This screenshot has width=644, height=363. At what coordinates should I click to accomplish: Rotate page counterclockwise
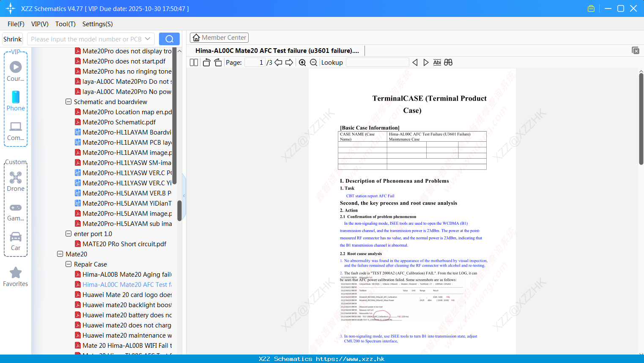tap(206, 63)
